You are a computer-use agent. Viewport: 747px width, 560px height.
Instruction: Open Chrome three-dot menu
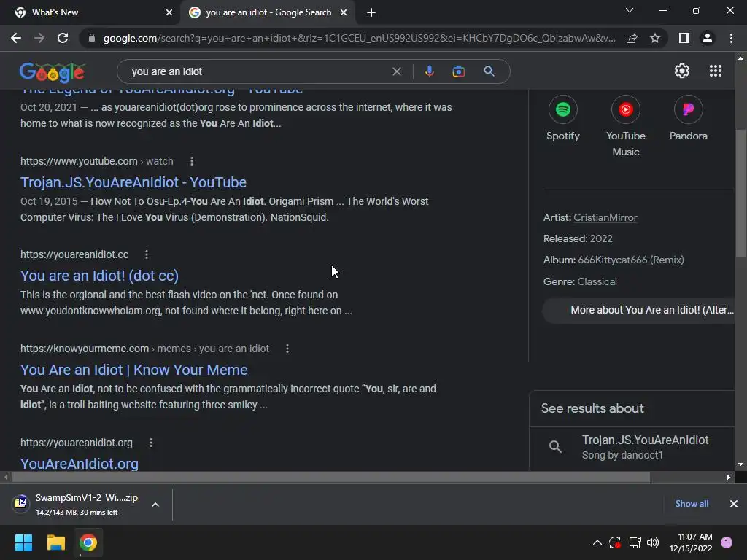click(731, 38)
